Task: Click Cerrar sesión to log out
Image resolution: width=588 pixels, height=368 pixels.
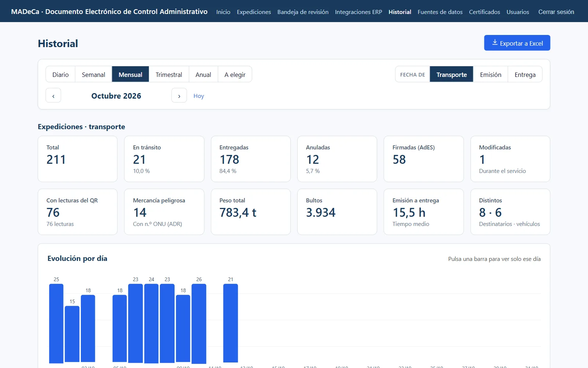Action: tap(556, 12)
